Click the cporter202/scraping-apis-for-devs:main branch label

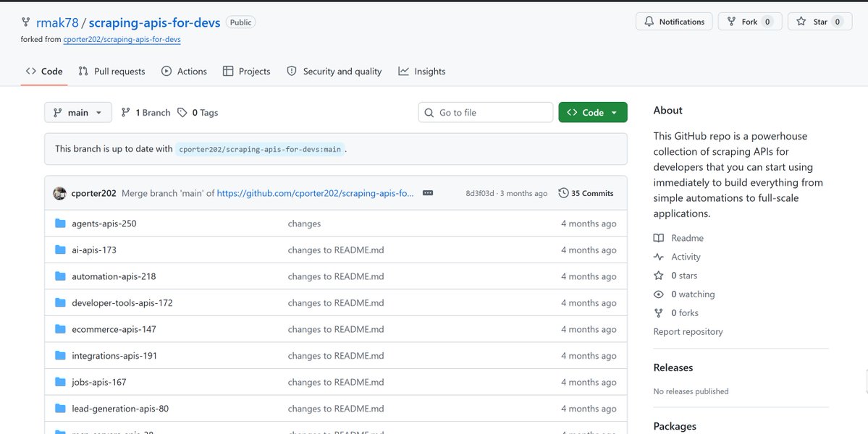pyautogui.click(x=260, y=149)
